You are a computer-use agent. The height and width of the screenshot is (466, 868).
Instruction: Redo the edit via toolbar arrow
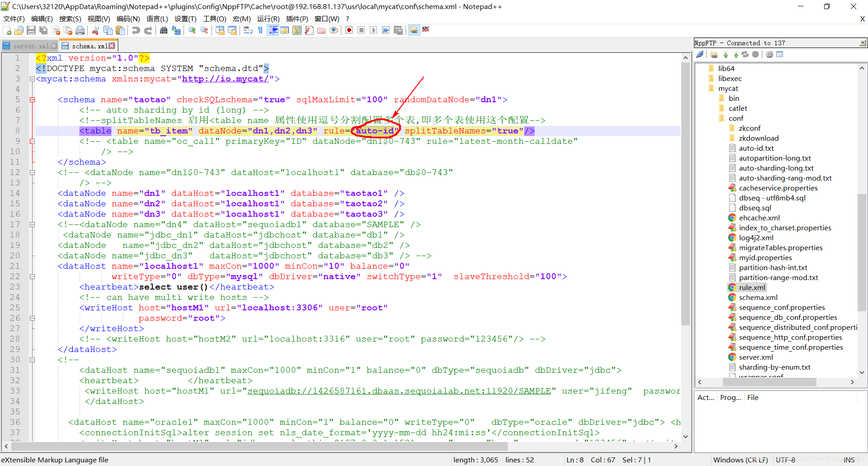[x=148, y=30]
